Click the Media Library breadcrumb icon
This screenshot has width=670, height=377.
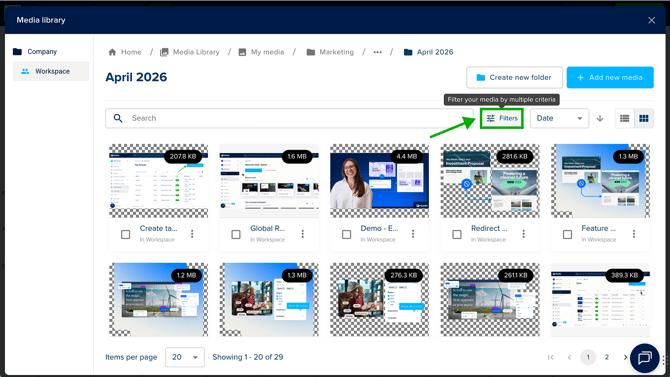164,52
